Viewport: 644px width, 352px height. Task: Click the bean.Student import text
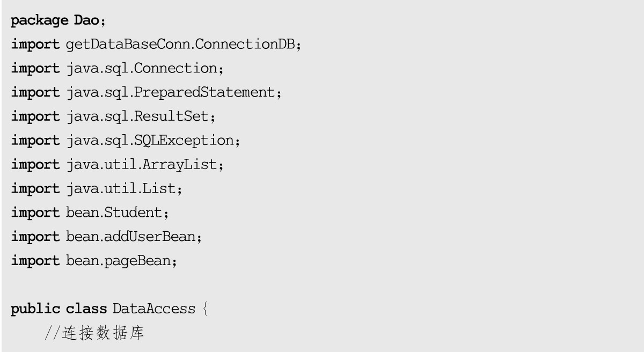114,212
